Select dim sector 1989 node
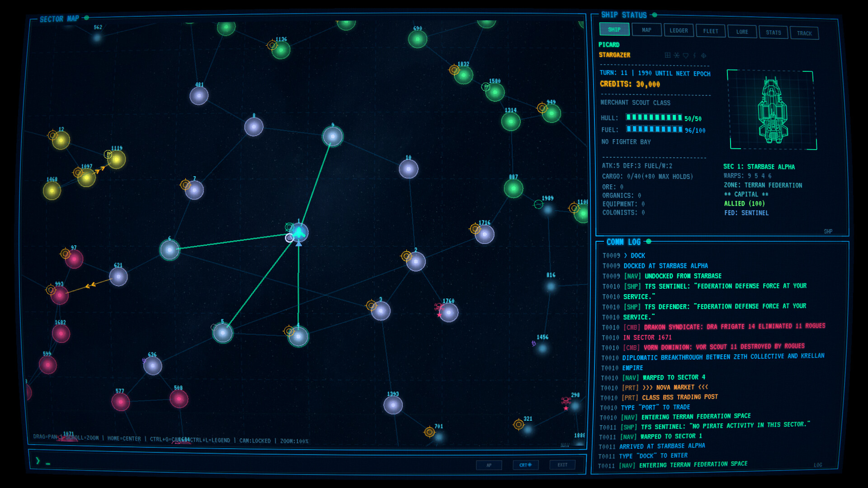 (548, 209)
